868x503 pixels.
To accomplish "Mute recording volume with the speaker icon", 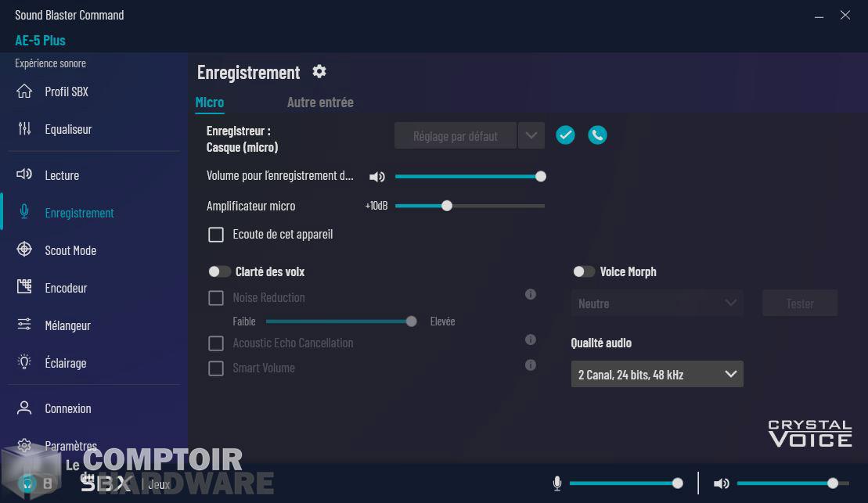I will coord(377,177).
